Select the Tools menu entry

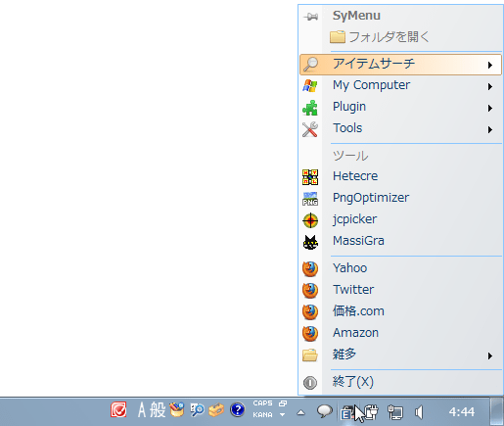(400, 128)
